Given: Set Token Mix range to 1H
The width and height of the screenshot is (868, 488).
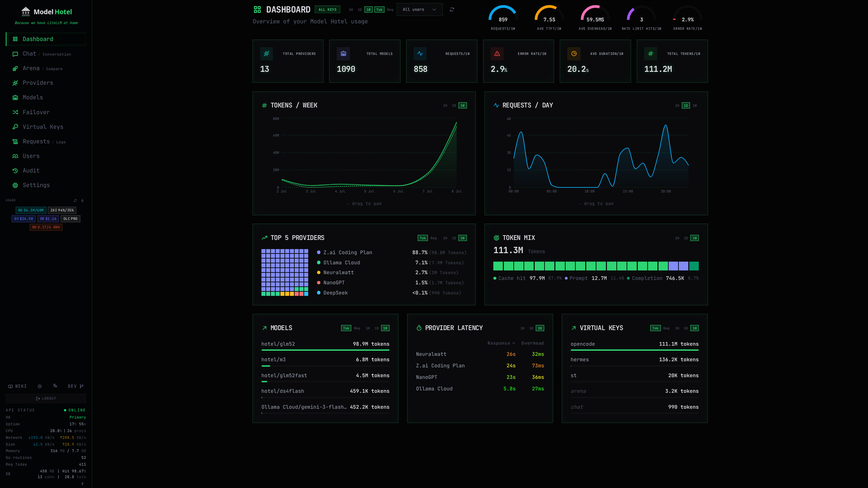Looking at the screenshot, I should (677, 238).
